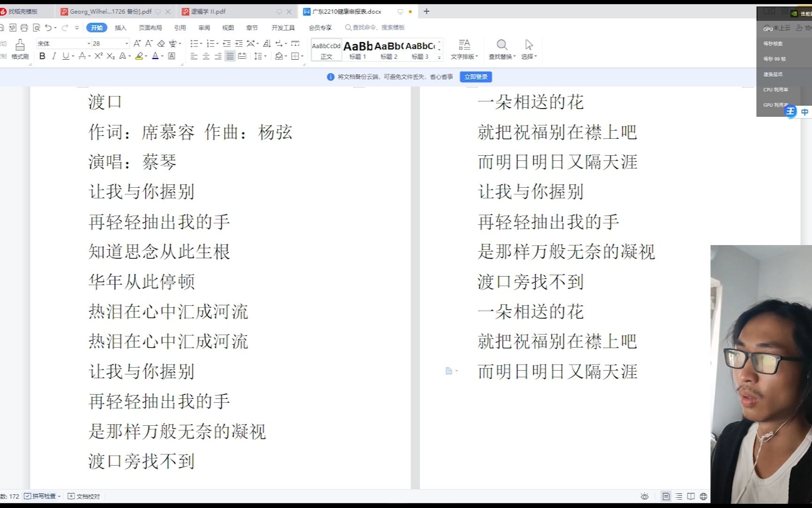Apply the 标题 1 heading style
The image size is (812, 508).
pyautogui.click(x=358, y=50)
